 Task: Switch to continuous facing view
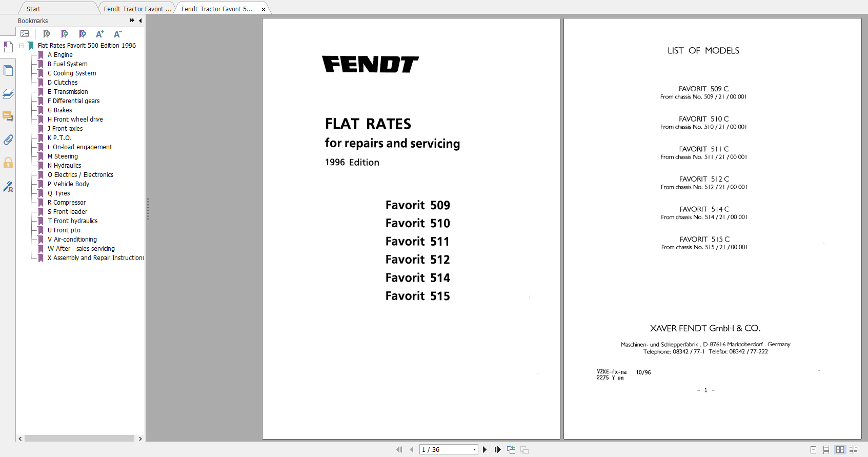pos(853,450)
